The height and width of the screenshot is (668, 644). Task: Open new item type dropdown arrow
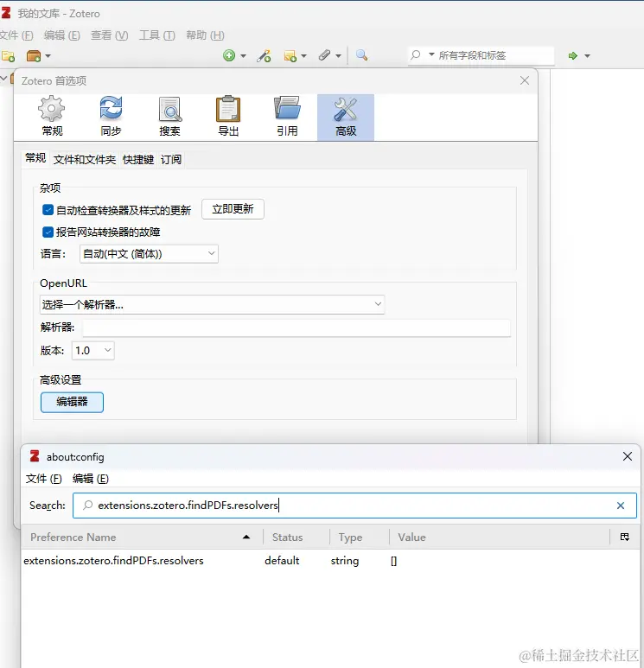(243, 56)
